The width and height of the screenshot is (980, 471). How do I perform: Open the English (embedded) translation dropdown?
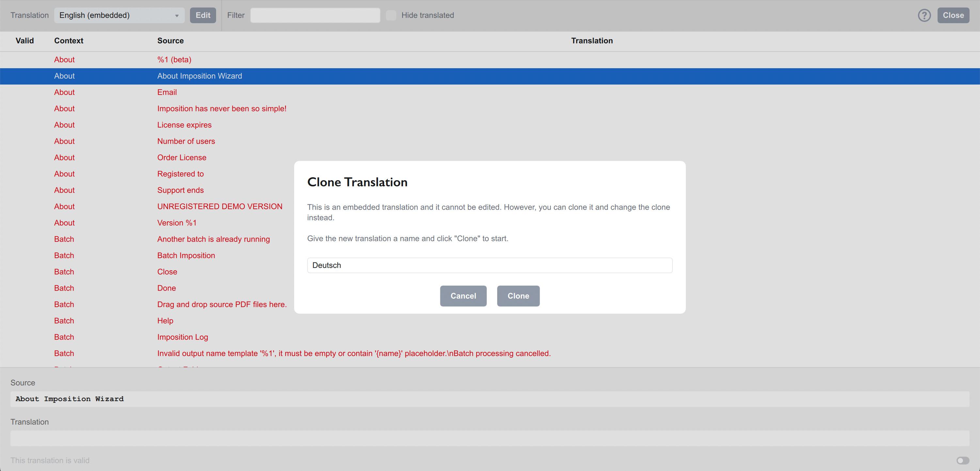point(119,15)
